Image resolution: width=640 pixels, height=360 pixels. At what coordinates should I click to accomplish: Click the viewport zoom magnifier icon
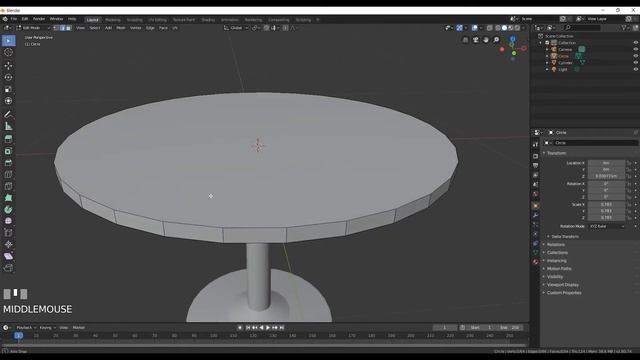[x=496, y=40]
